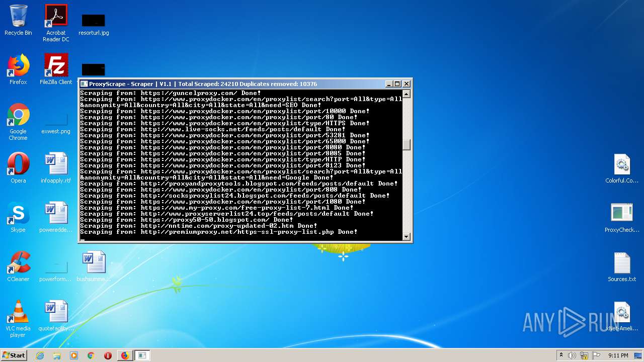Screen dimensions: 644x362
Task: Click the line with premiumproxy.net https-ssl-proxy-list.php
Action: (219, 232)
